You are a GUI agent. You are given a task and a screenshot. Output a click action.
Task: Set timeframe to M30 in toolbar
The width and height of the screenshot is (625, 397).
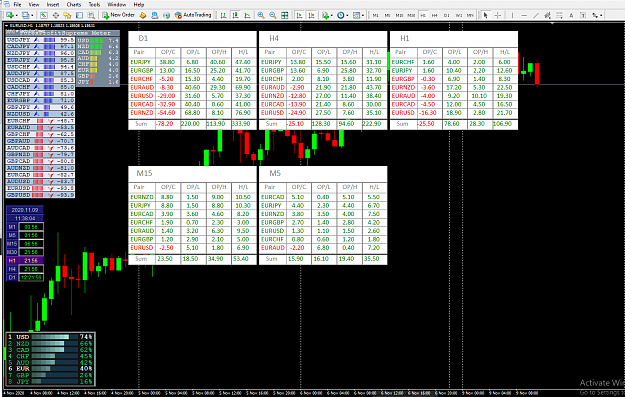[411, 15]
